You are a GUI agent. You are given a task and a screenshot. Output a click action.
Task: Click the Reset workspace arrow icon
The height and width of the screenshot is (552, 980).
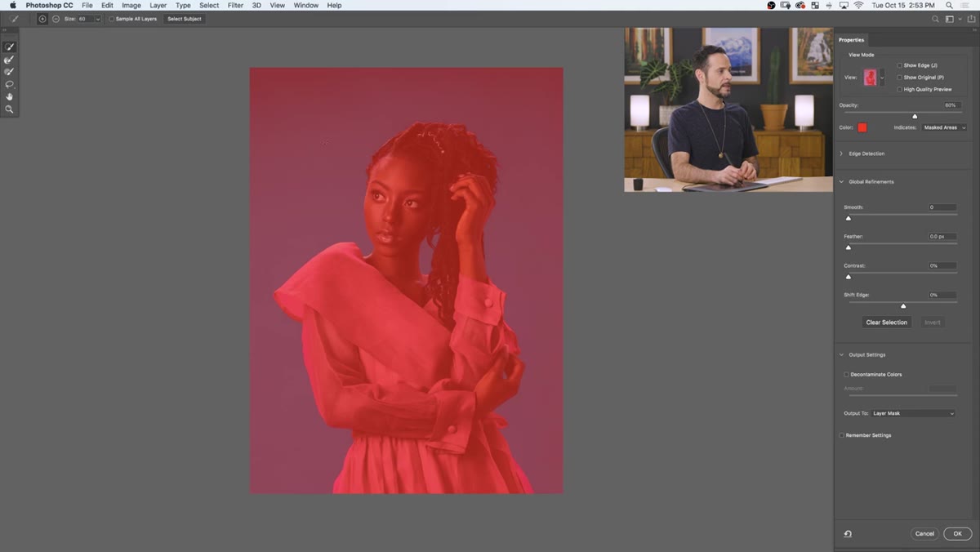(848, 533)
